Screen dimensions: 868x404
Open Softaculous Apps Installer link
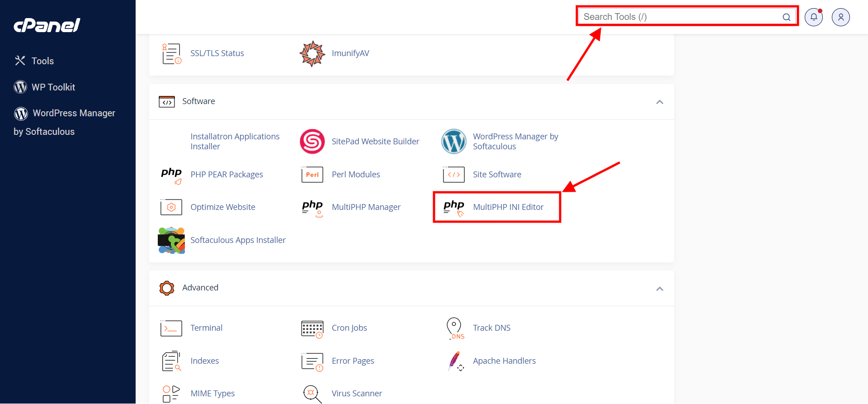click(238, 240)
